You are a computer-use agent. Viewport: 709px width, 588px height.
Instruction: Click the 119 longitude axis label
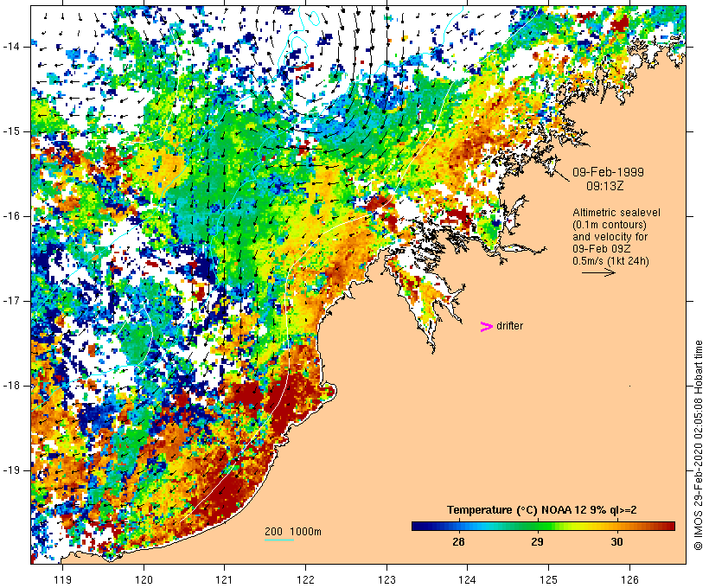pos(62,580)
